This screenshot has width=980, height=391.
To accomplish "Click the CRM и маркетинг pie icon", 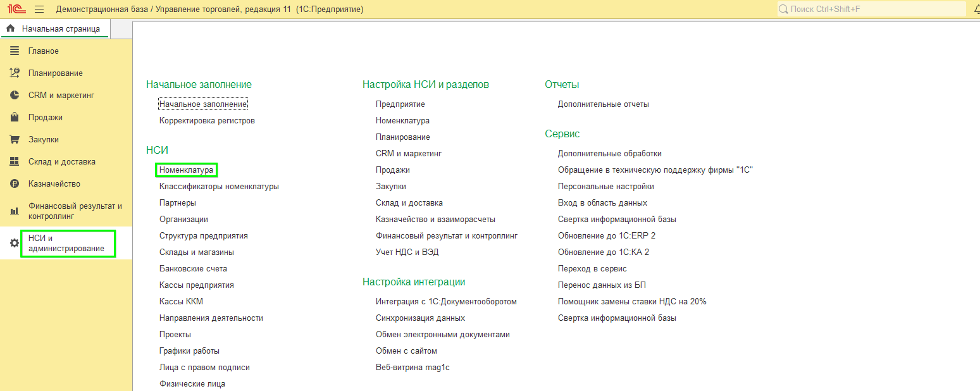I will point(15,95).
